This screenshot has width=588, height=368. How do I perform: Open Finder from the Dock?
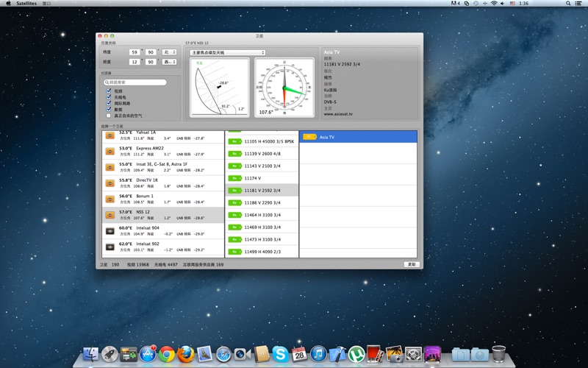tap(90, 354)
